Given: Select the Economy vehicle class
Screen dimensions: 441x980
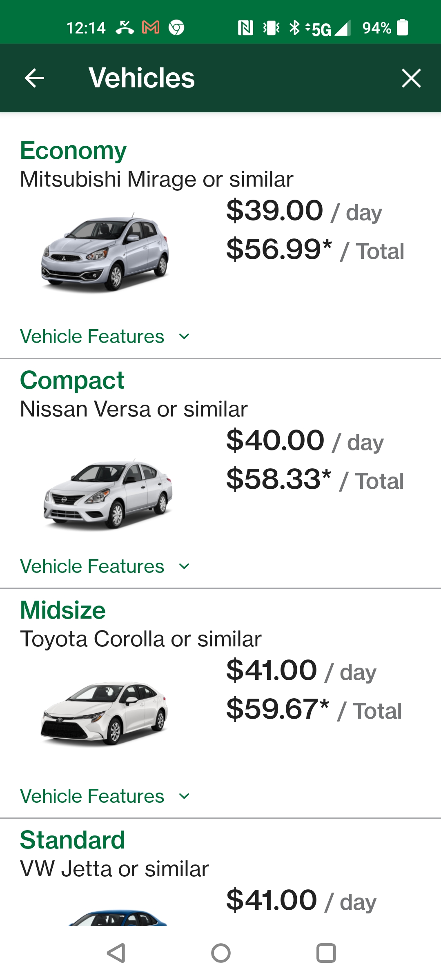Looking at the screenshot, I should tap(73, 151).
